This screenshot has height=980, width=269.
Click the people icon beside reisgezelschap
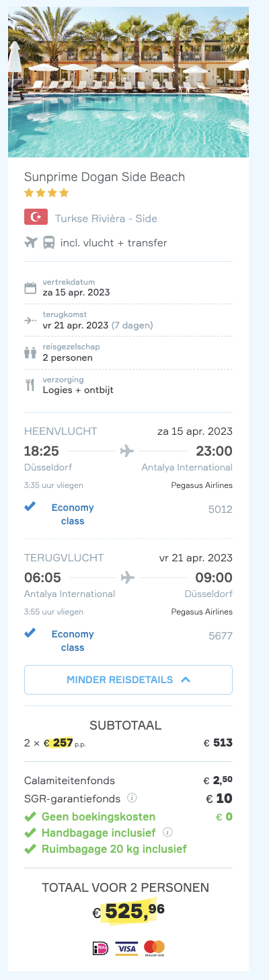[x=30, y=353]
